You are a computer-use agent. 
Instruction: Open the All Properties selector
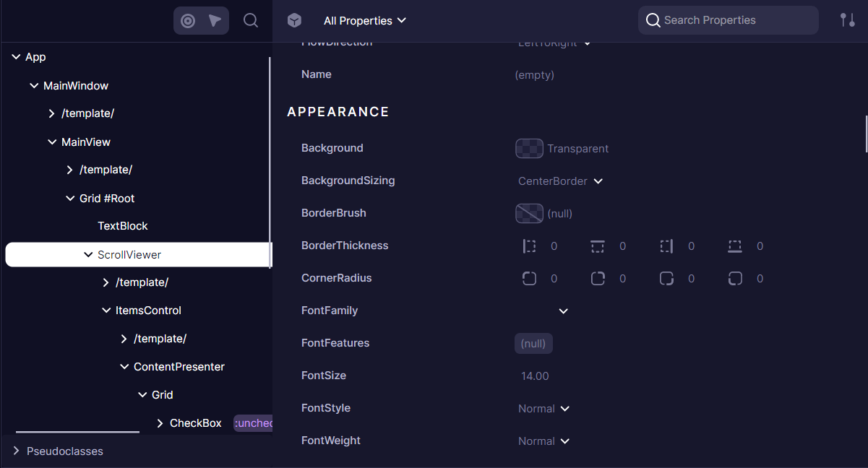365,20
